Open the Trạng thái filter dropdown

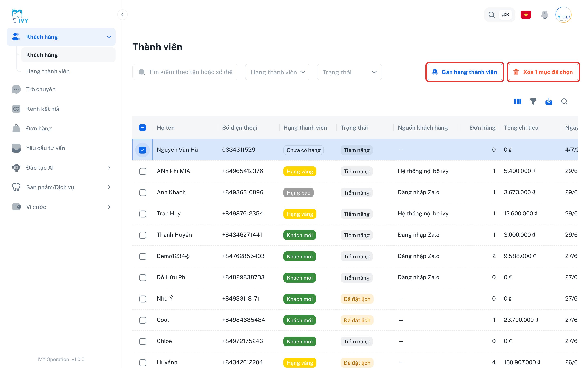click(349, 72)
